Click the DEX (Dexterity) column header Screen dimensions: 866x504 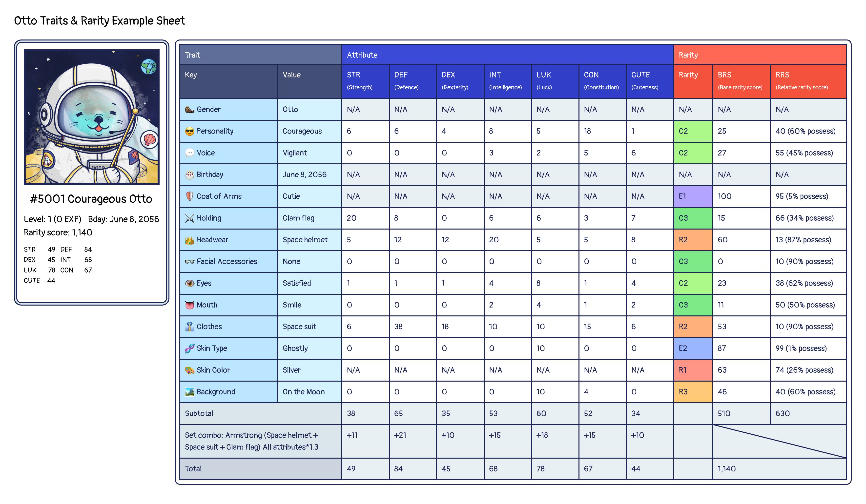click(460, 81)
